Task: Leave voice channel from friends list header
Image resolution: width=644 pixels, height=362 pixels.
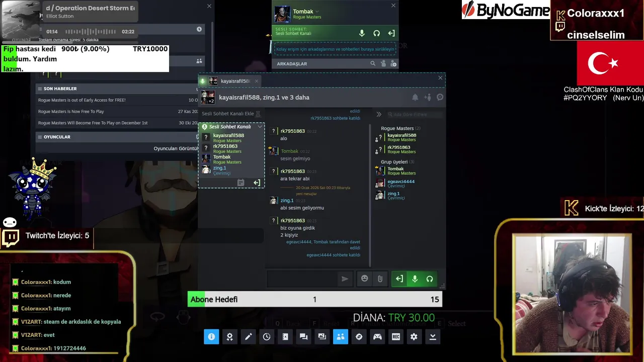Action: click(x=391, y=33)
